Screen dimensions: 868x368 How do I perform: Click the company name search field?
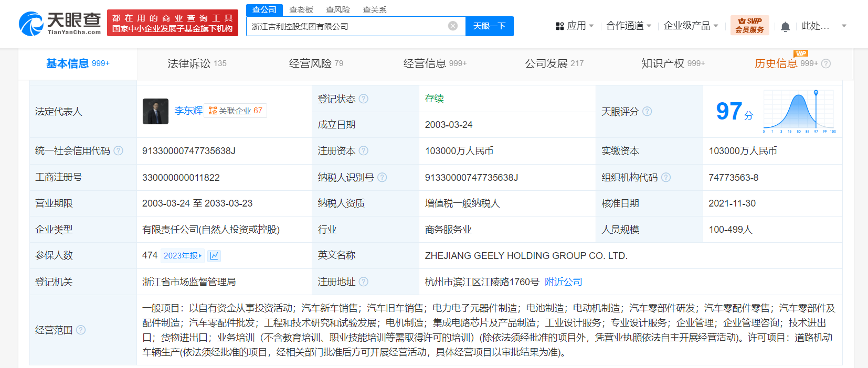point(346,26)
